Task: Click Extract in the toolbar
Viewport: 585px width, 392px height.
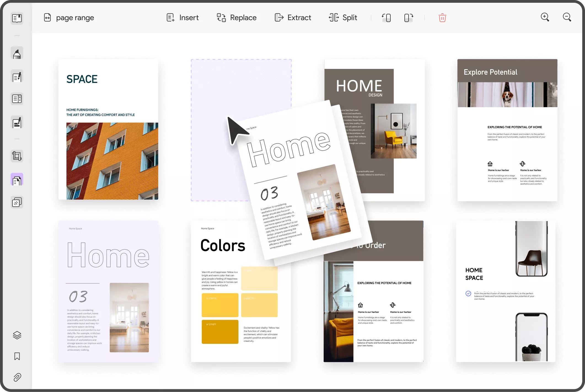Action: (x=293, y=18)
